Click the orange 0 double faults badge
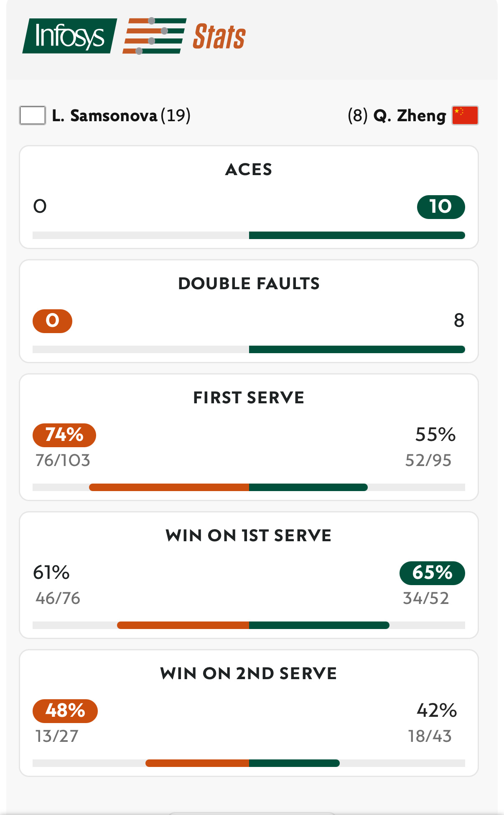Viewport: 504px width, 815px height. [x=53, y=321]
